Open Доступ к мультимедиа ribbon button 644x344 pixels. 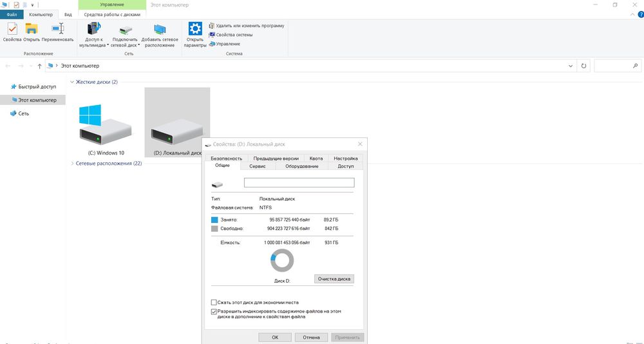(94, 35)
